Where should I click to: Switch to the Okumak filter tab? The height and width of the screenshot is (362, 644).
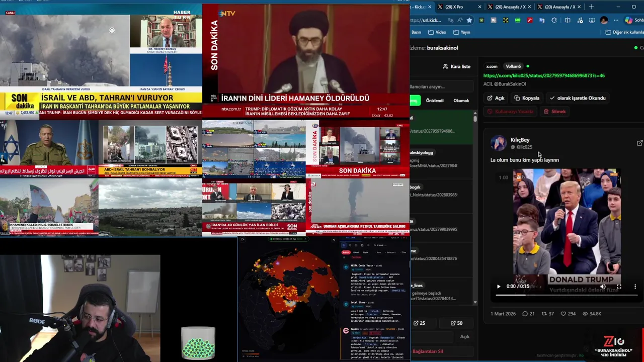tap(461, 101)
